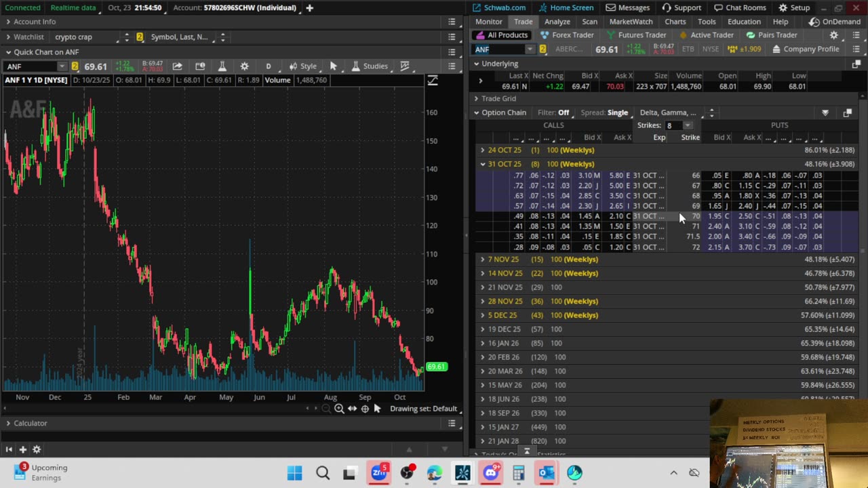The width and height of the screenshot is (868, 488).
Task: Click the yellow symbol link 2 on Trade tab
Action: click(x=542, y=49)
